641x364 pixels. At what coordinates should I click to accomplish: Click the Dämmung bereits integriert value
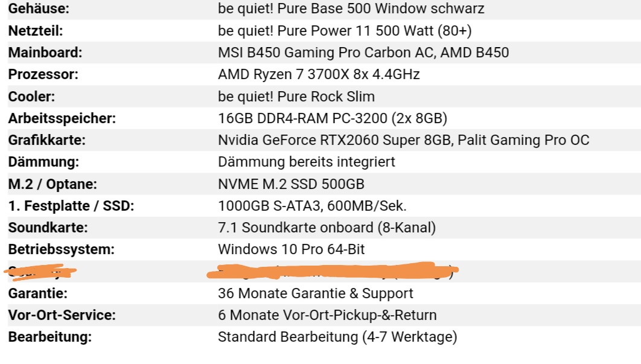pos(307,162)
